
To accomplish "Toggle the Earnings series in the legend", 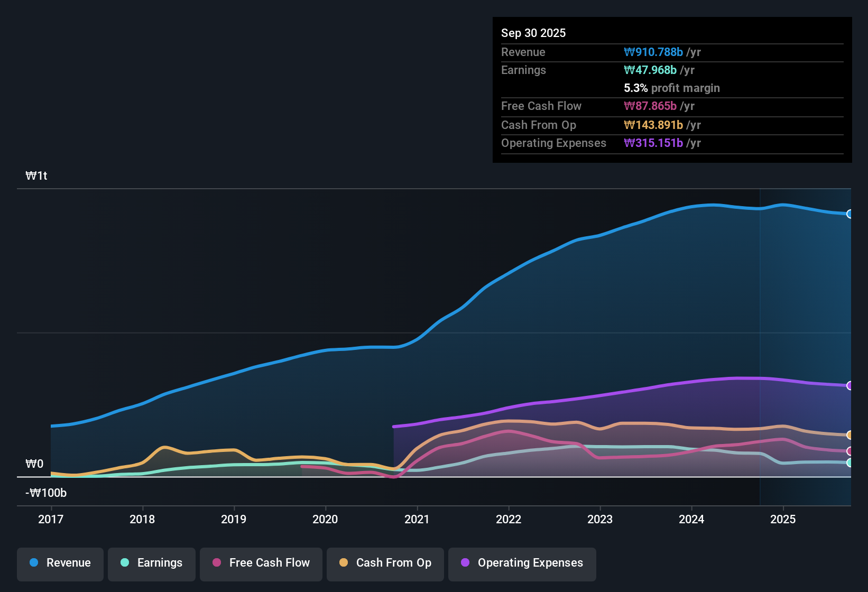I will (151, 563).
